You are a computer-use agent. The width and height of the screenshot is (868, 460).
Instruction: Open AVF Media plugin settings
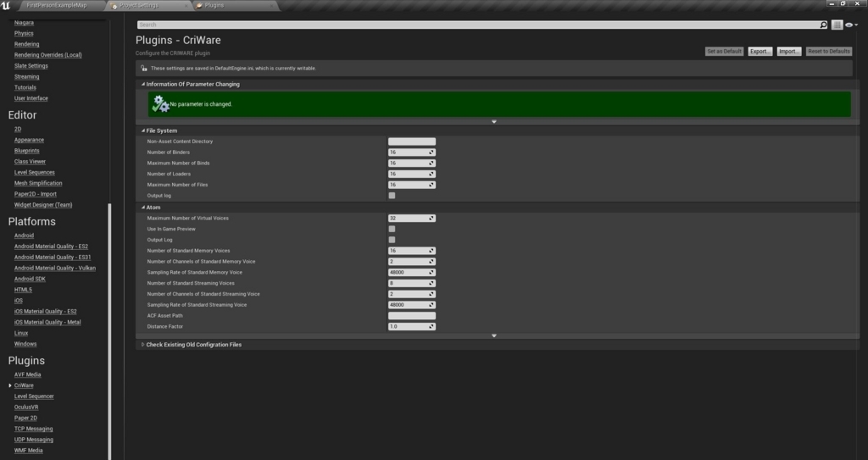(x=28, y=374)
